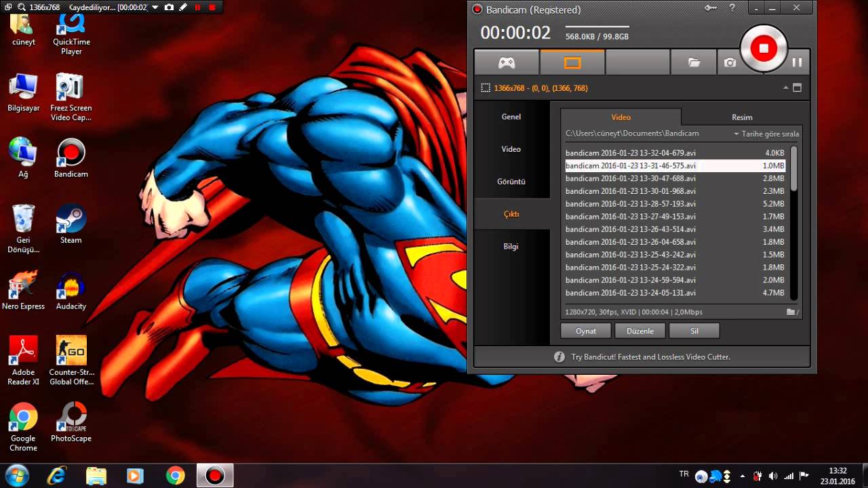Click the window icon at overlay bar start
This screenshot has height=488, width=868.
pyautogui.click(x=7, y=7)
